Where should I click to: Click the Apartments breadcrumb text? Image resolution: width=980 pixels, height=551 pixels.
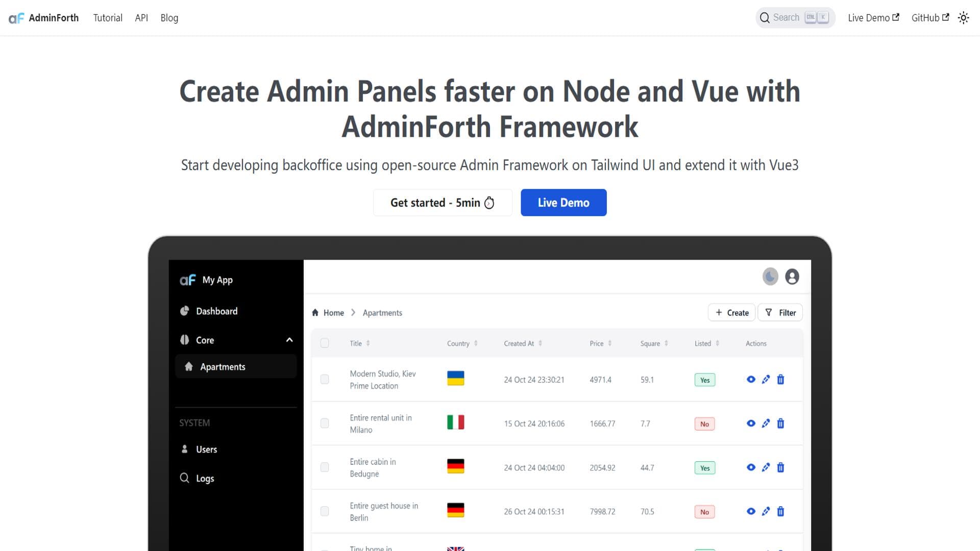[382, 313]
